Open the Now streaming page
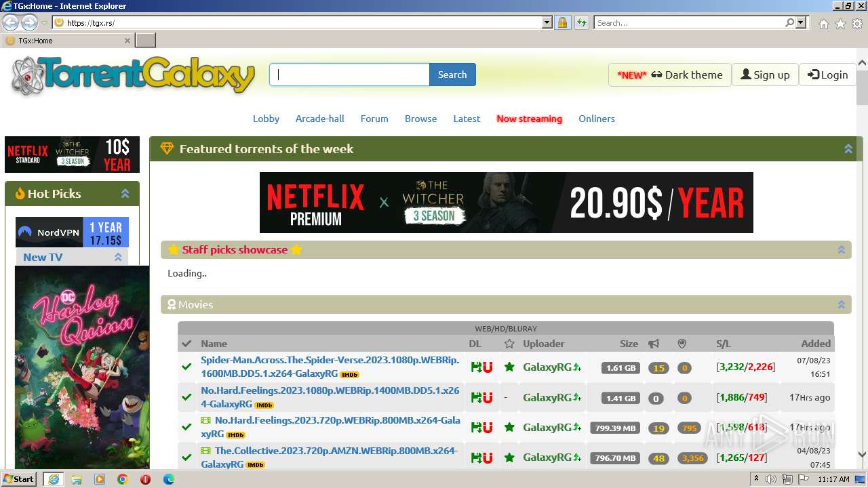 pyautogui.click(x=529, y=119)
